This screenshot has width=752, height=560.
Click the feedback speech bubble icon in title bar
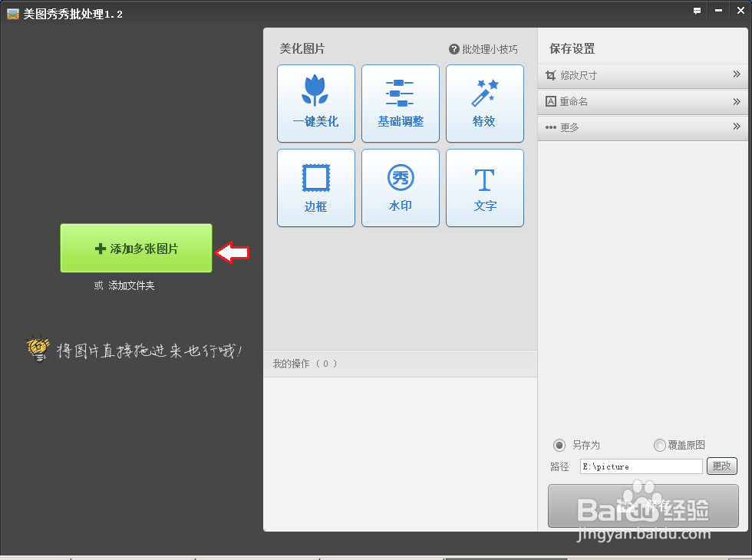[x=697, y=11]
